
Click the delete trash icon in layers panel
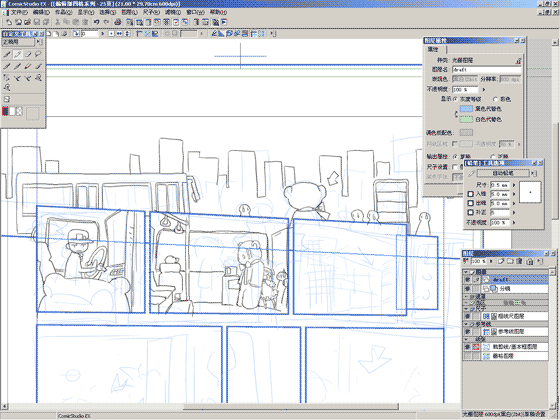(x=519, y=261)
